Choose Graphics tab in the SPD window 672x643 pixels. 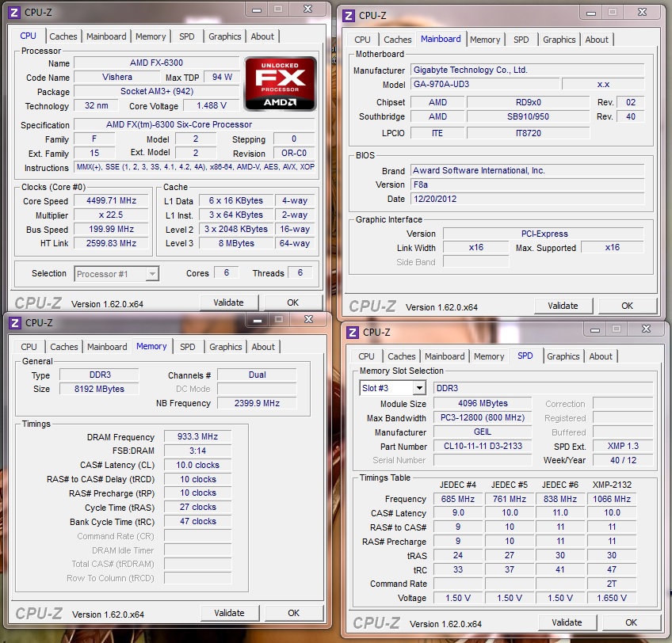pos(563,356)
